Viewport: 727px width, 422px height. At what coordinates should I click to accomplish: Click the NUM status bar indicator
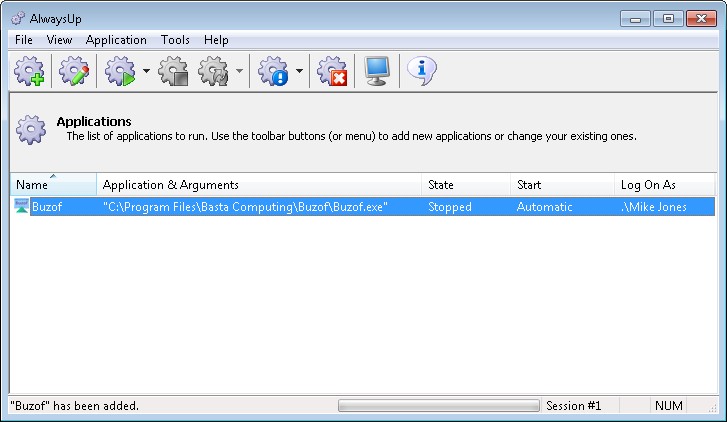[669, 406]
